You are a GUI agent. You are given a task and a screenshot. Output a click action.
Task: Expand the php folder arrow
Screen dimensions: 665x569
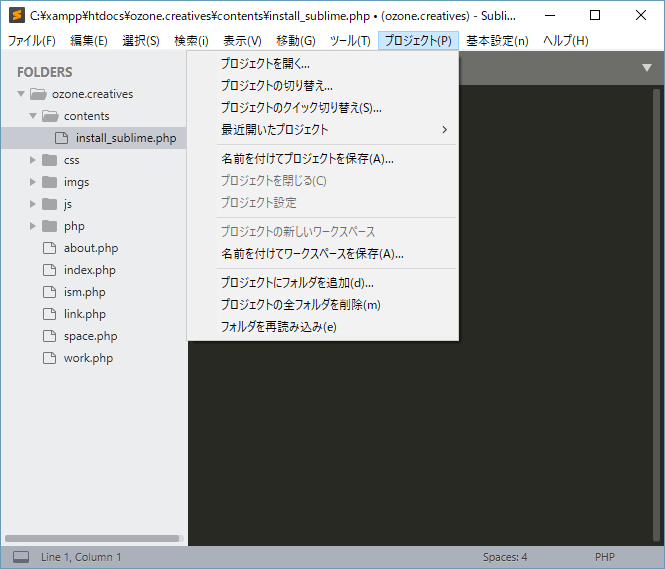pos(33,226)
